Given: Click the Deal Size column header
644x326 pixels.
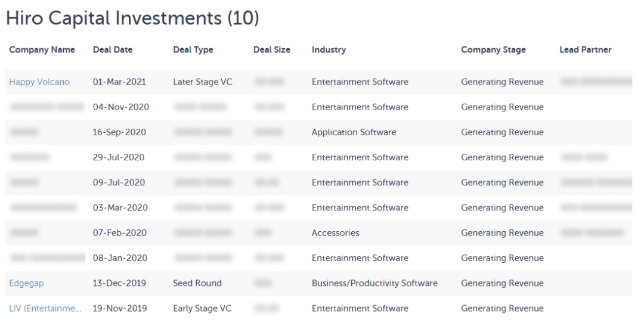Looking at the screenshot, I should (x=272, y=50).
